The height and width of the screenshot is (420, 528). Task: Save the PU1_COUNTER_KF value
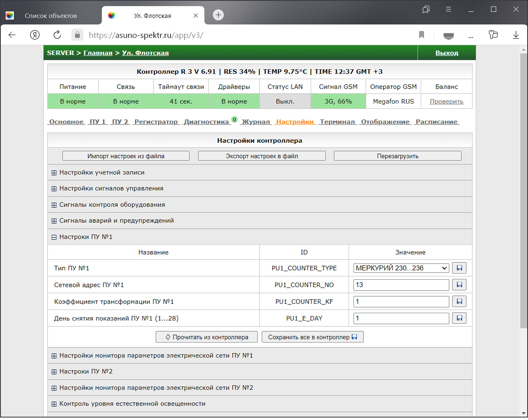point(459,302)
